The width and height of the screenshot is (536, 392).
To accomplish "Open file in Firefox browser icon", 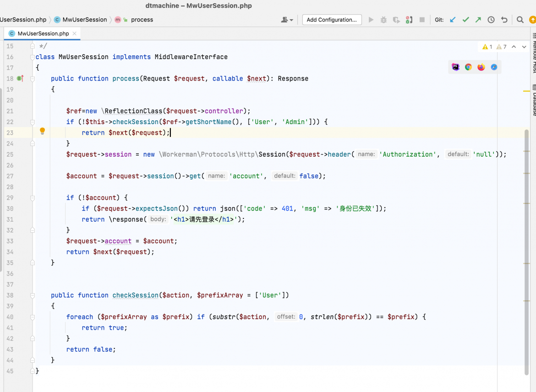I will tap(481, 67).
